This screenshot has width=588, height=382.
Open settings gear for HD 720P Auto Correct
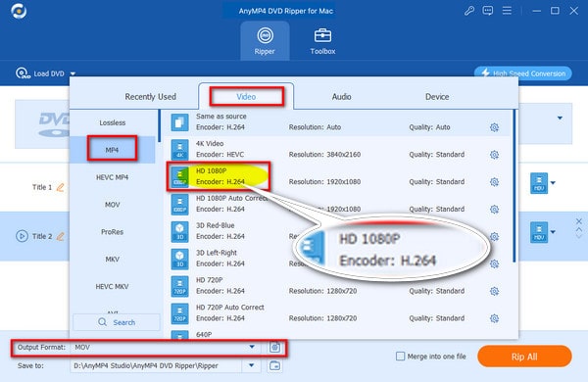[x=494, y=318]
